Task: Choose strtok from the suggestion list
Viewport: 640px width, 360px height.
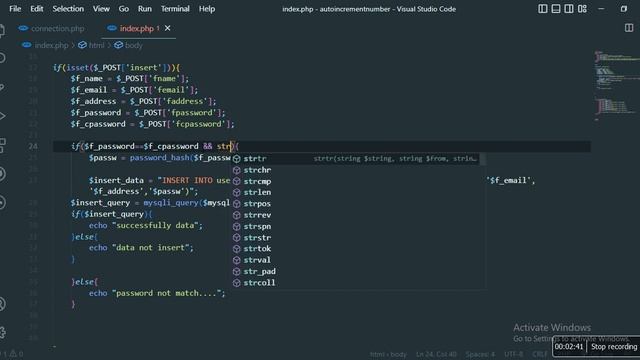Action: pyautogui.click(x=355, y=249)
